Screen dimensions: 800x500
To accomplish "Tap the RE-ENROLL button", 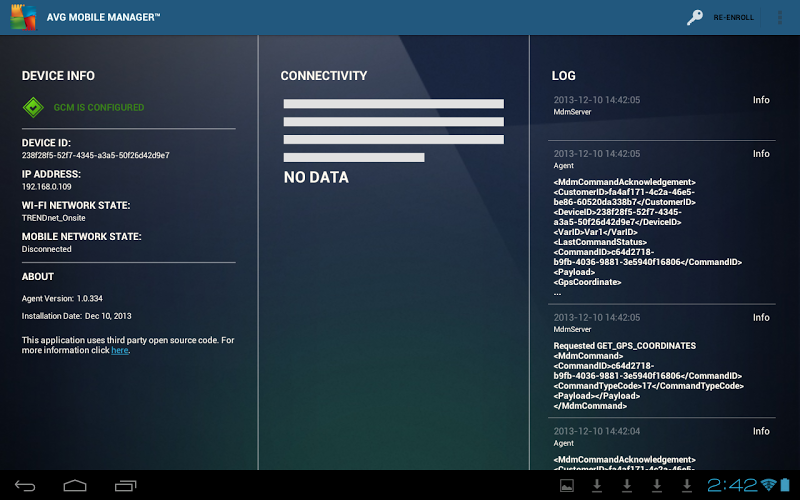I will [x=733, y=17].
